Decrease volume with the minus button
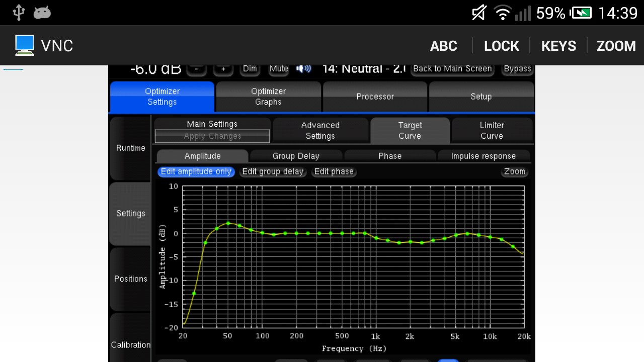 point(197,69)
